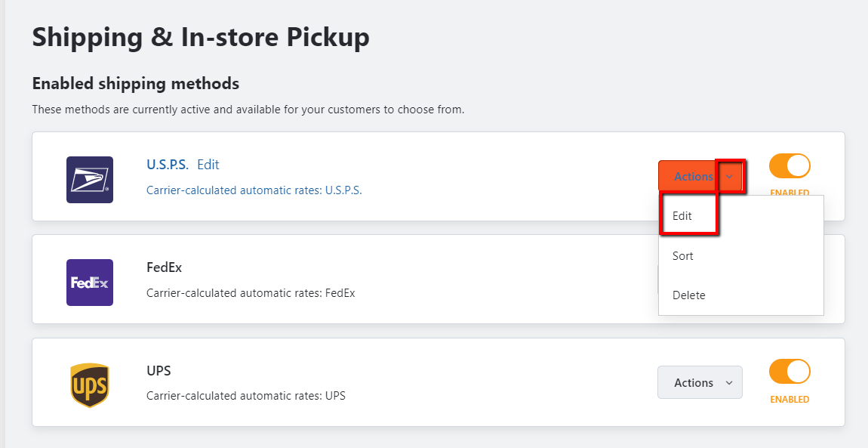Click the chevron arrow on UPS Actions button
The image size is (868, 448).
729,383
